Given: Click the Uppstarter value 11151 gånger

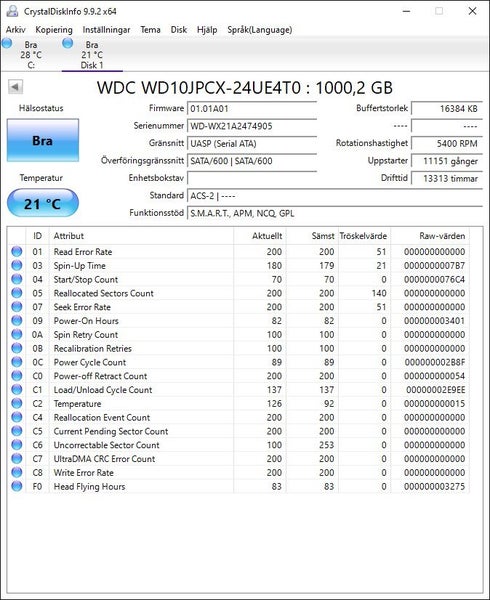Looking at the screenshot, I should pos(447,161).
